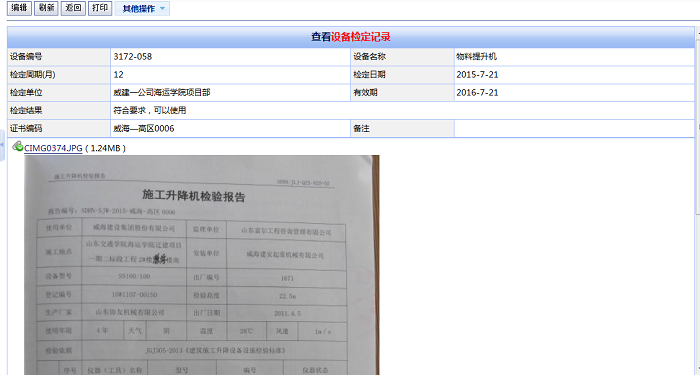Expand the collapsed left side panel handle
Image resolution: width=700 pixels, height=375 pixels.
click(2, 145)
